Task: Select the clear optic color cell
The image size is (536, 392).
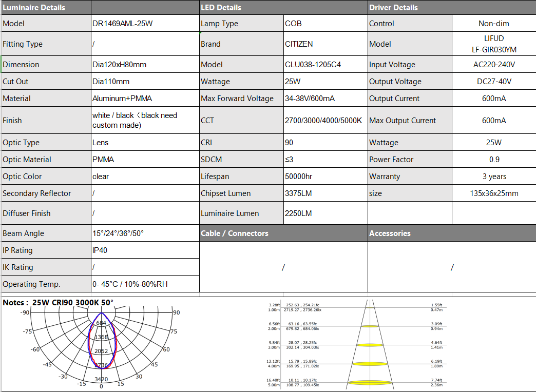Action: [145, 177]
